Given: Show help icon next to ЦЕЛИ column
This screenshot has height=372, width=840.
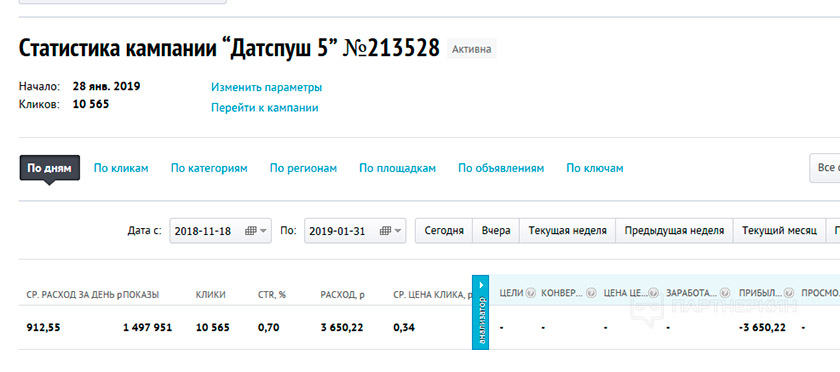Looking at the screenshot, I should pos(530,293).
